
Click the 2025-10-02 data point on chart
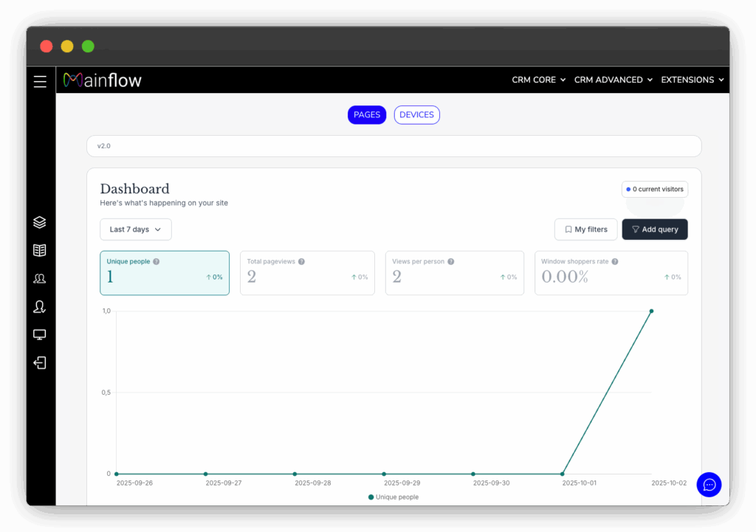[x=651, y=311]
